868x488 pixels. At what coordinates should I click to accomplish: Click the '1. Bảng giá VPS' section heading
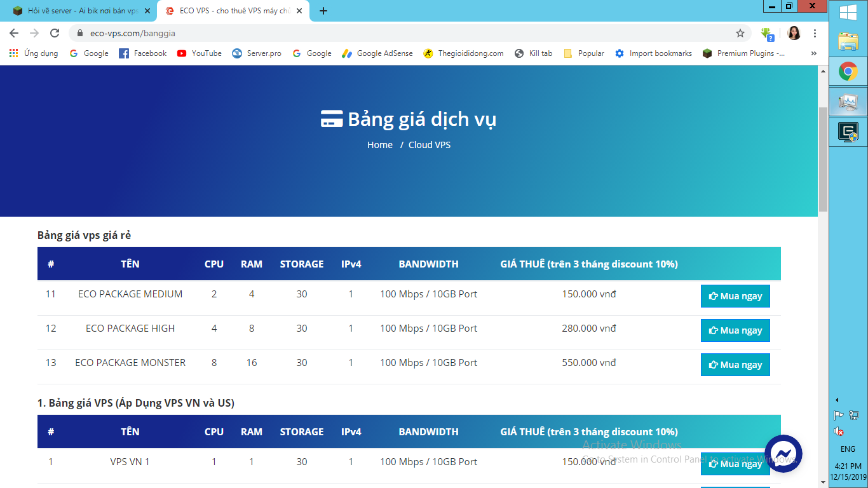[136, 403]
